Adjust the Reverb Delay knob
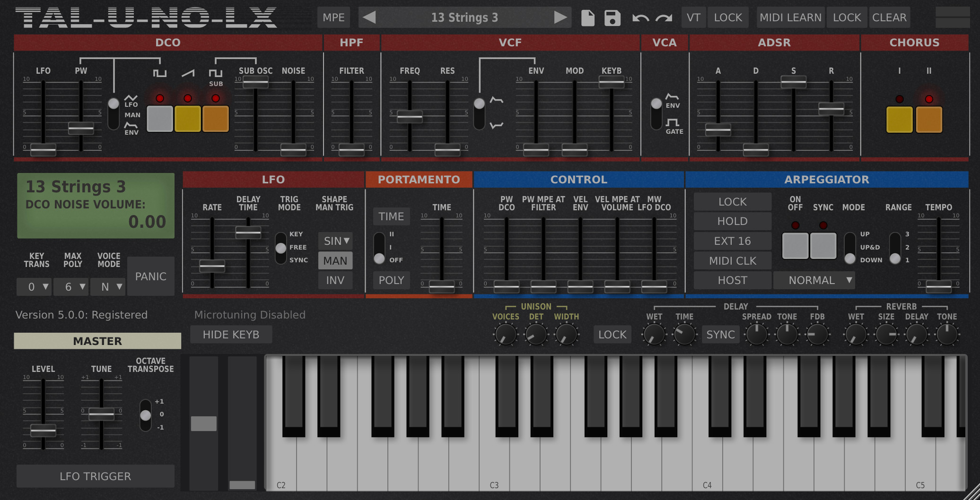The width and height of the screenshot is (980, 500). click(917, 335)
